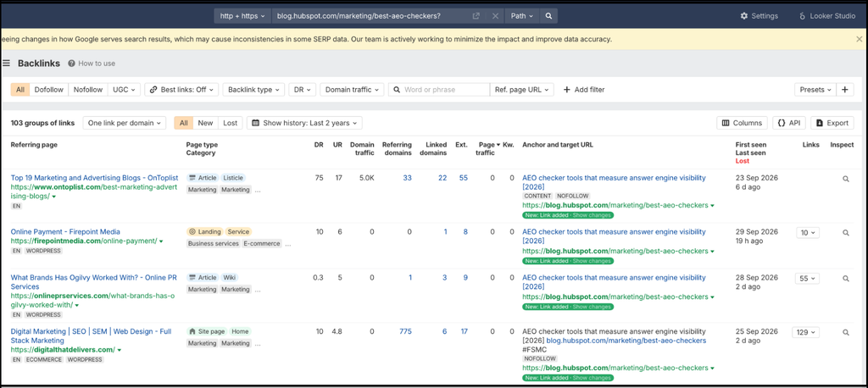Open the Columns configuration button
This screenshot has width=868, height=388.
(742, 123)
